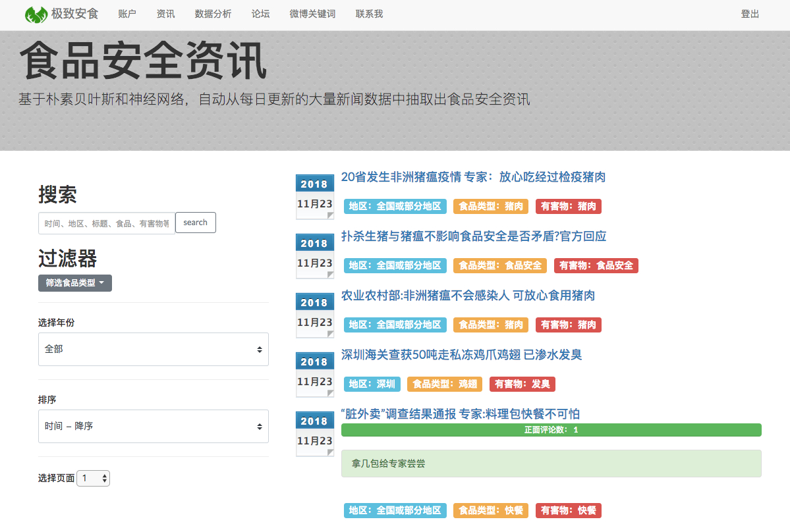This screenshot has width=790, height=532.
Task: Open article 农业农村部:非洲猪瘟不会感染人
Action: (x=468, y=296)
